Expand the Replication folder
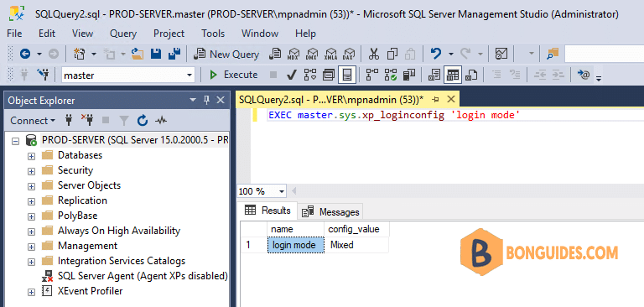The image size is (644, 307). click(31, 201)
